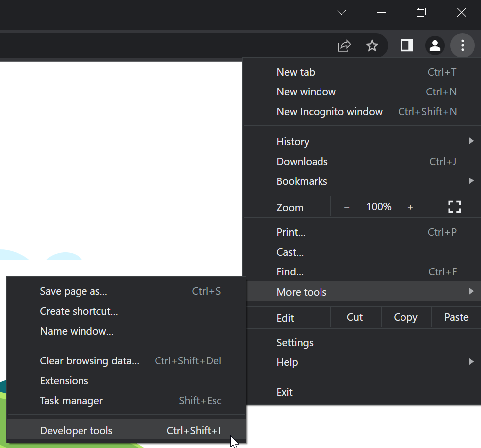Screen dimensions: 481x448
Task: Open the tab search chevron in the title bar
Action: click(x=342, y=12)
